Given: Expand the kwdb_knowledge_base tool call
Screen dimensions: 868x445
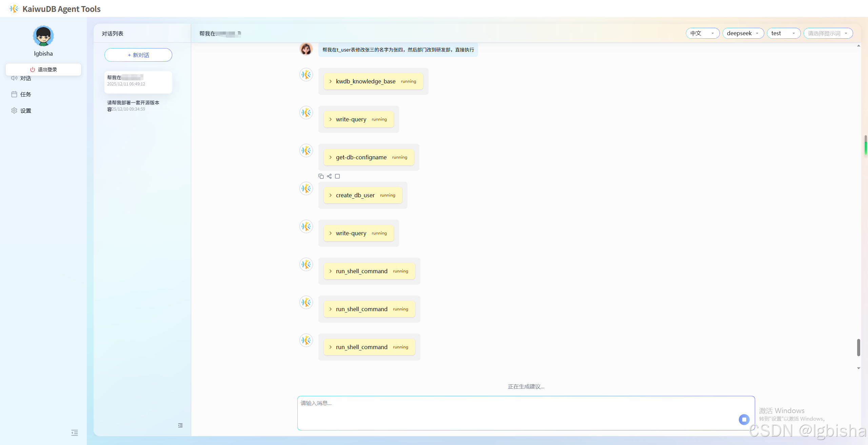Looking at the screenshot, I should [366, 81].
